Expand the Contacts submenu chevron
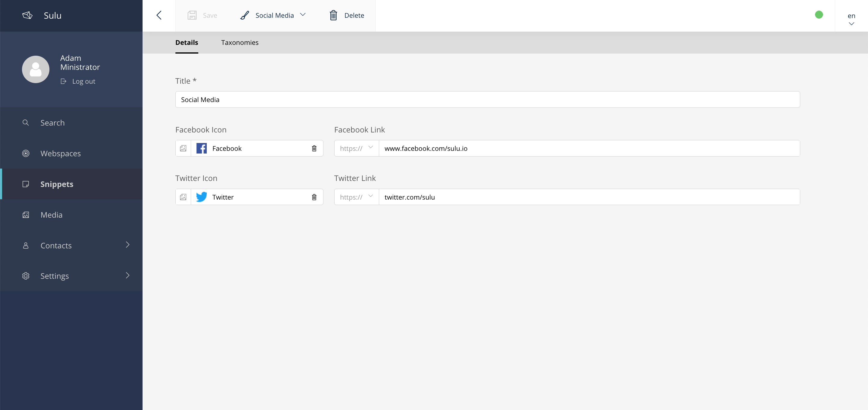 [x=128, y=245]
